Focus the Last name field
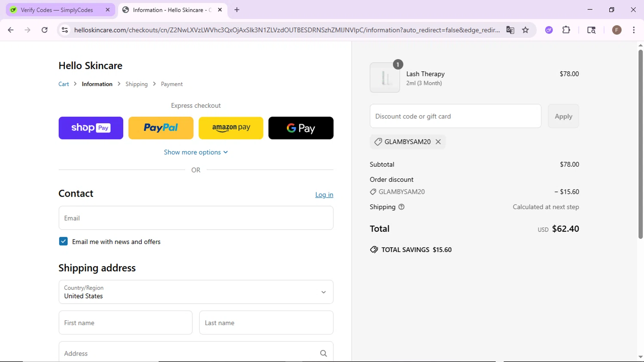Screen dimensions: 644x362 [x=266, y=322]
